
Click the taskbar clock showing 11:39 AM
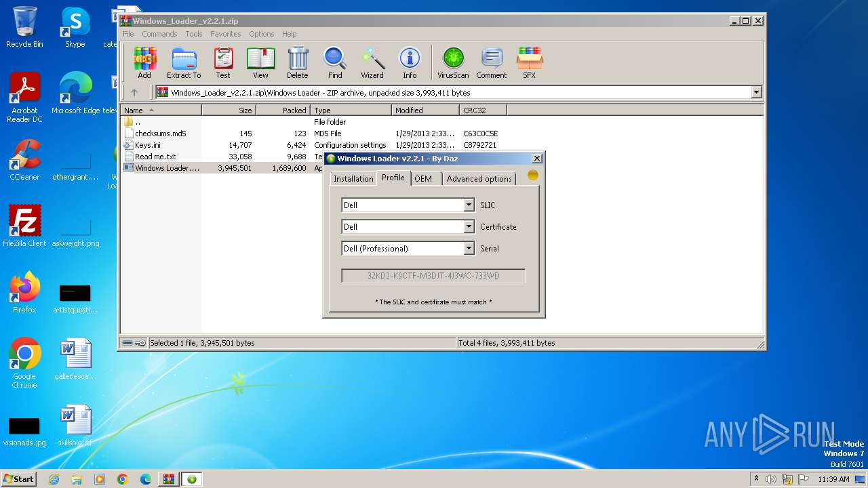(x=833, y=479)
